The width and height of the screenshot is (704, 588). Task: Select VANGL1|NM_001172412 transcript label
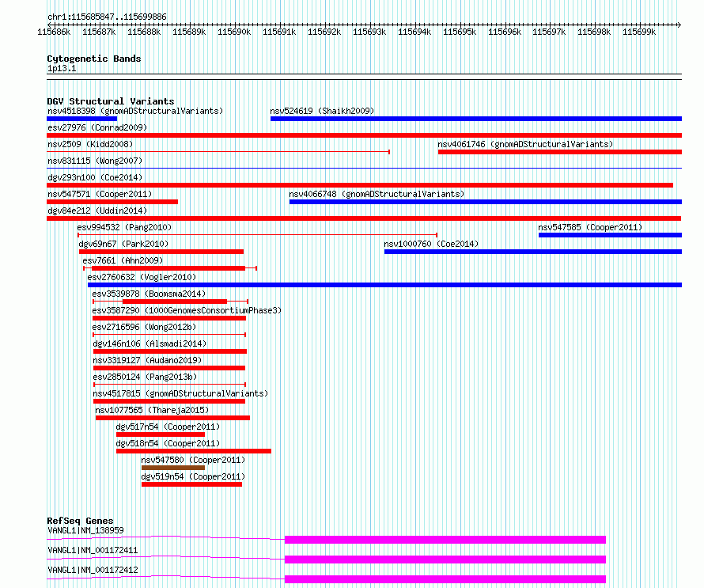(x=93, y=570)
